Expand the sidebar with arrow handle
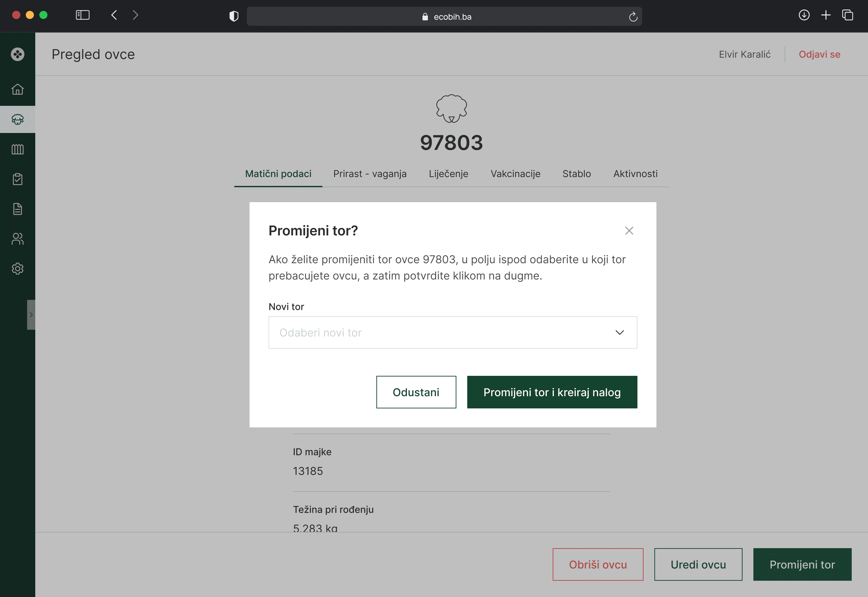868x597 pixels. (31, 315)
